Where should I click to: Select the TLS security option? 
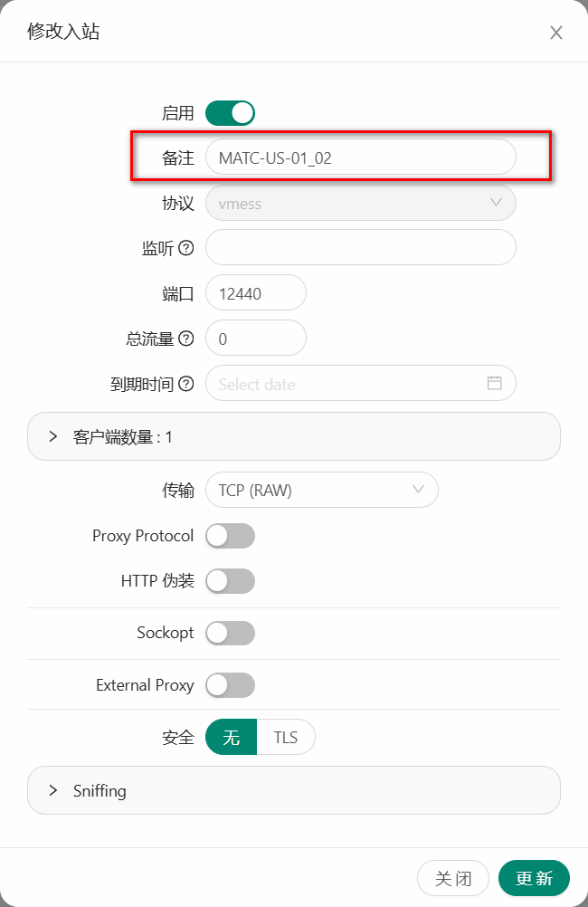tap(286, 738)
